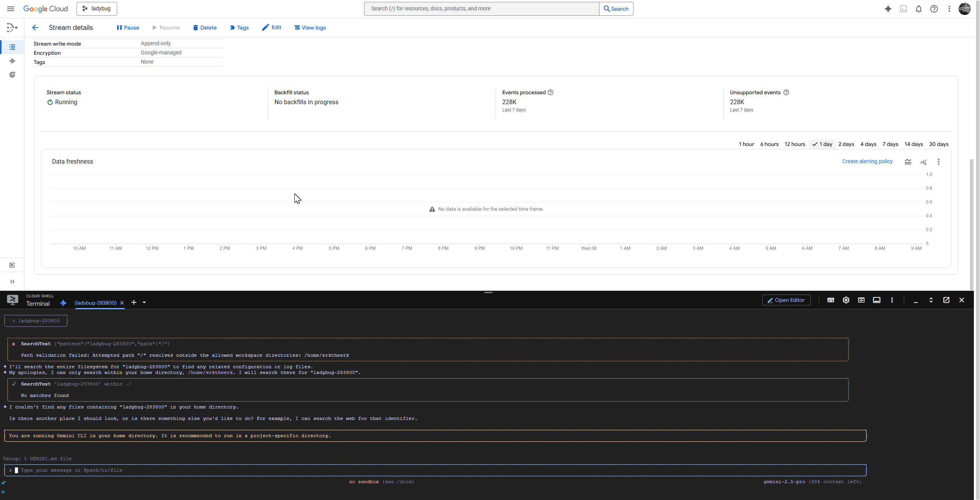
Task: Select the 30 days time range
Action: point(938,144)
